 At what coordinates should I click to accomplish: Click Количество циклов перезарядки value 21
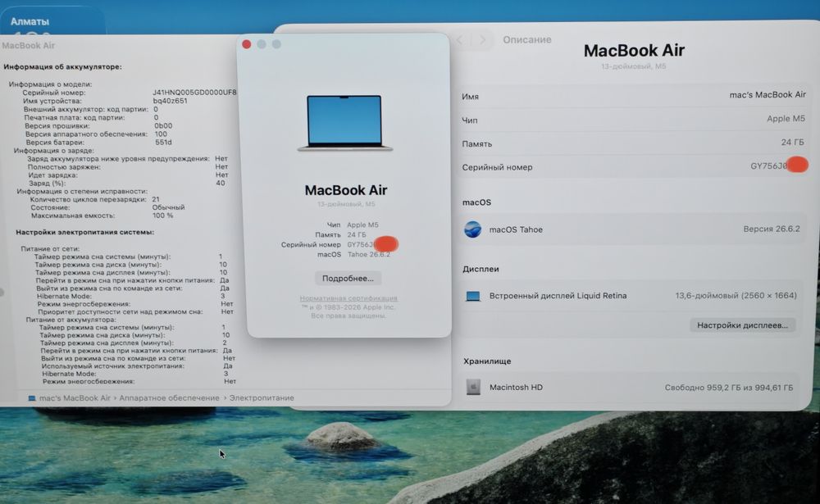[x=156, y=199]
